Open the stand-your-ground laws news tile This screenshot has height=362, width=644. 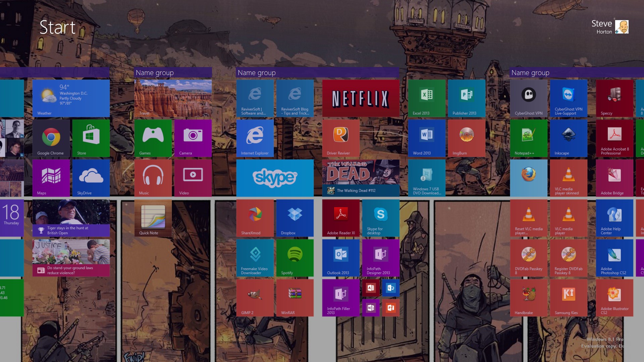coord(71,258)
